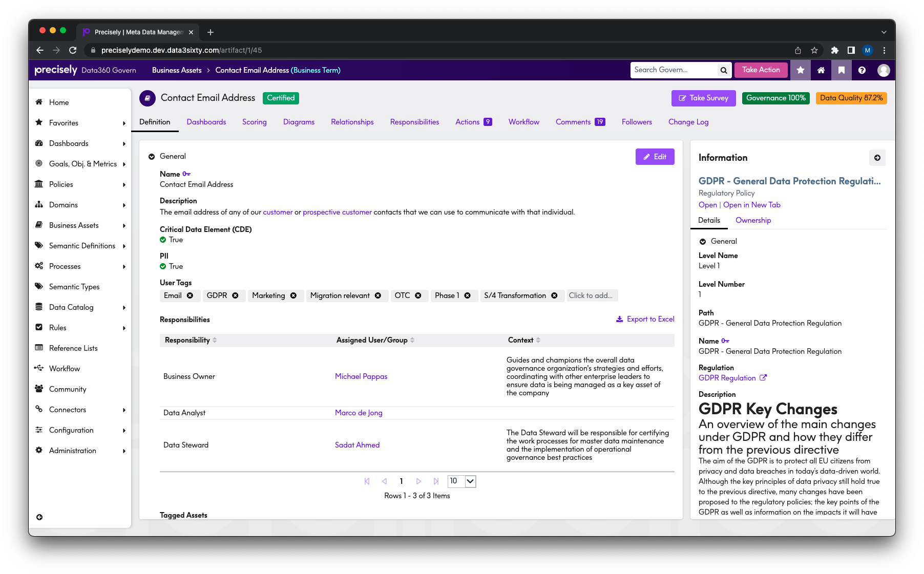The image size is (924, 574).
Task: Open the help question mark icon
Action: pos(862,70)
